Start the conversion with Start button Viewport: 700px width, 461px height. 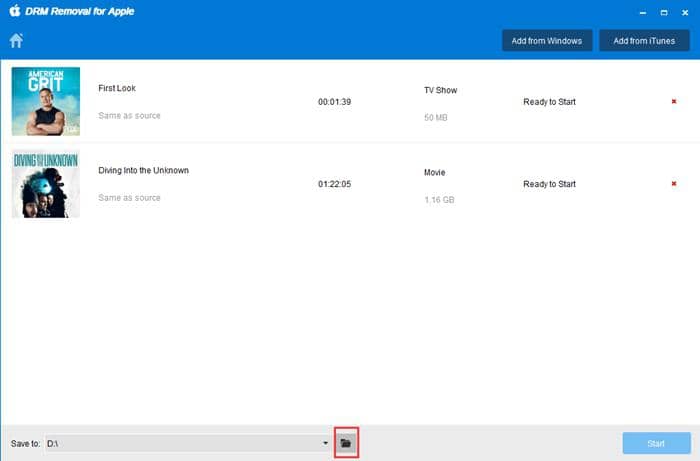(655, 442)
